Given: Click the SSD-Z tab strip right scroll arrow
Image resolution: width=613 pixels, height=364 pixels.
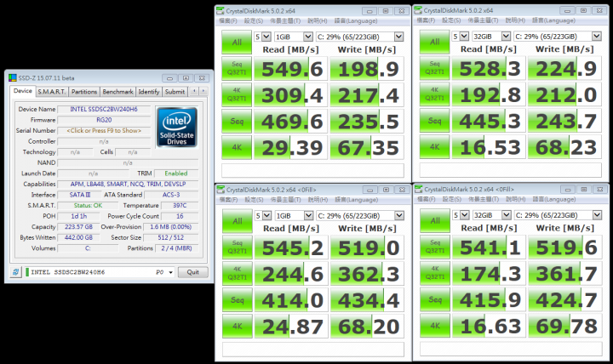Looking at the screenshot, I should pyautogui.click(x=203, y=91).
